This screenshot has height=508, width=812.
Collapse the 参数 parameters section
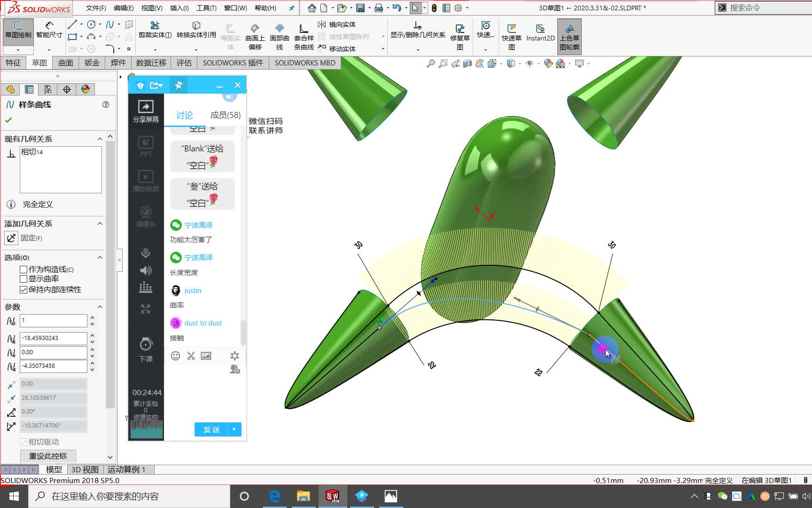[x=99, y=306]
